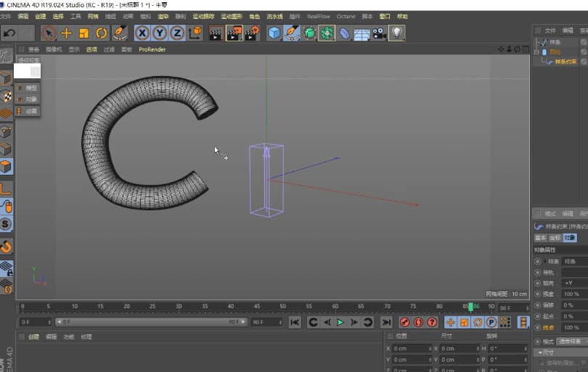Viewport: 588px width, 372px height.
Task: Open the 模式 dropdown in attributes
Action: pos(571,341)
